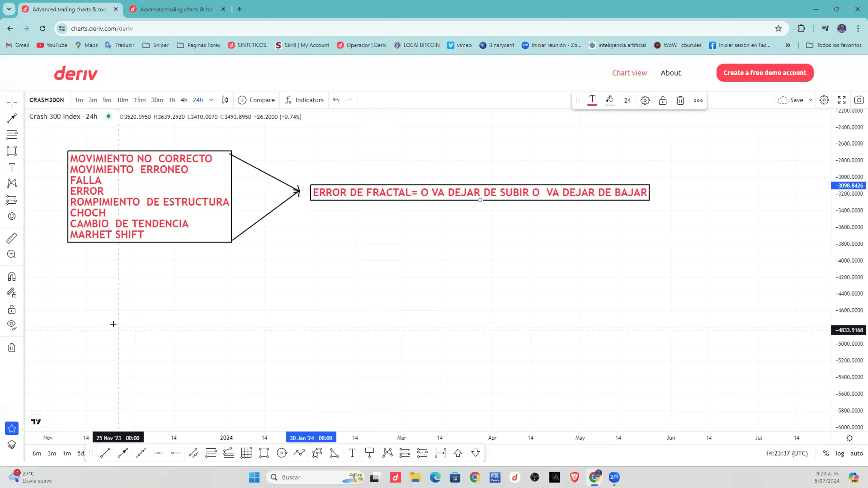Viewport: 868px width, 488px height.
Task: Select the 4h timeframe
Action: 184,100
